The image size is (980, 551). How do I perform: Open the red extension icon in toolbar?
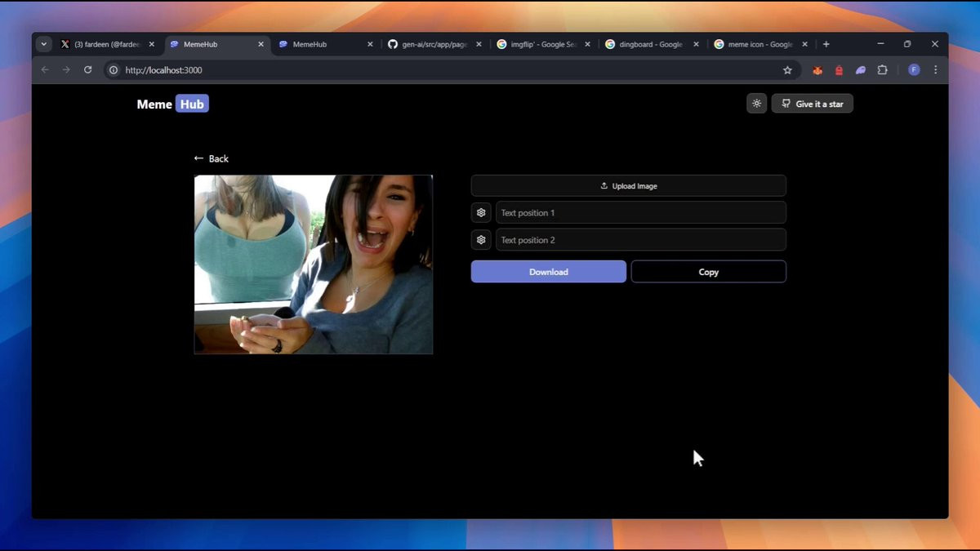point(839,70)
